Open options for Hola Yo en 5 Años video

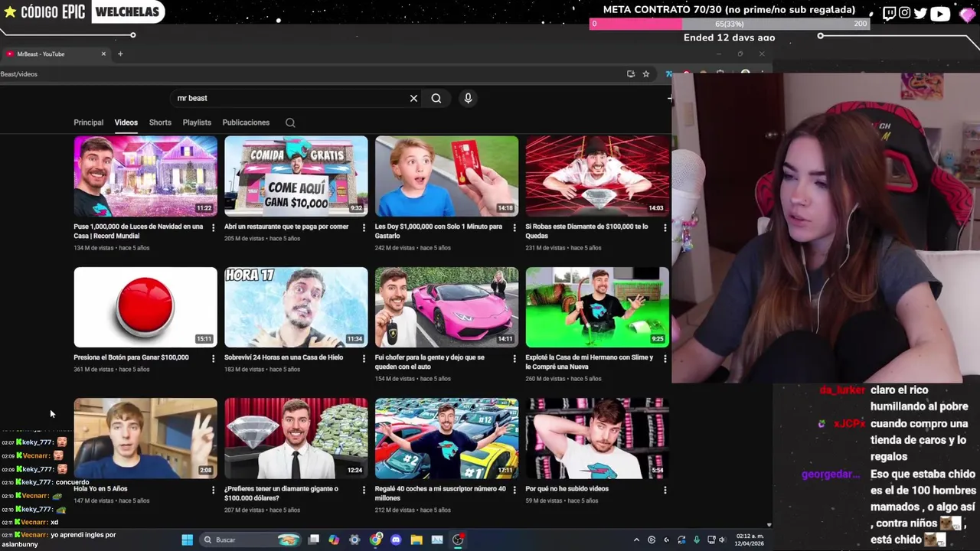[213, 490]
